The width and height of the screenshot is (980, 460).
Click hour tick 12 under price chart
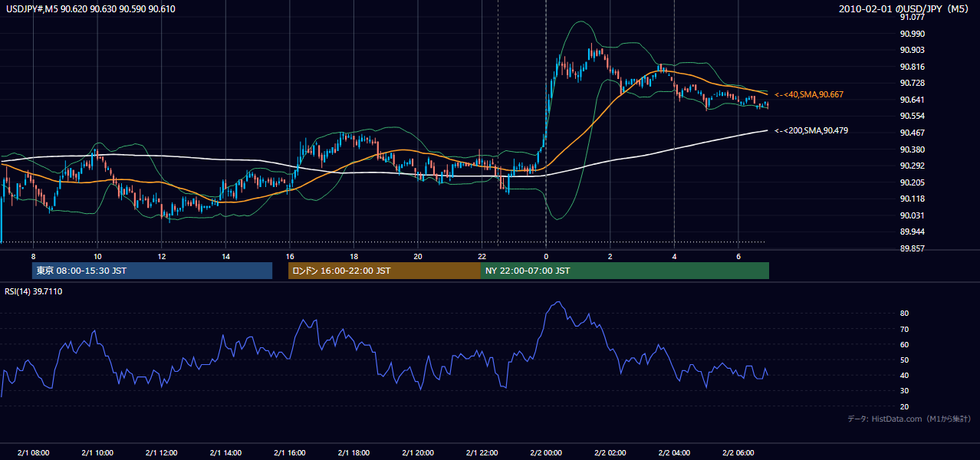[161, 255]
